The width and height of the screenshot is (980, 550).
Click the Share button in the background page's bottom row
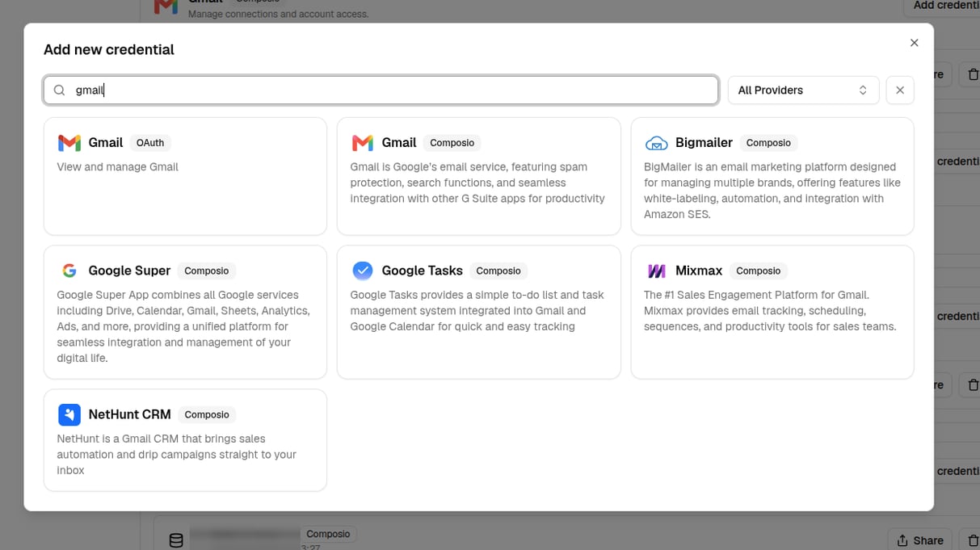[x=919, y=540]
